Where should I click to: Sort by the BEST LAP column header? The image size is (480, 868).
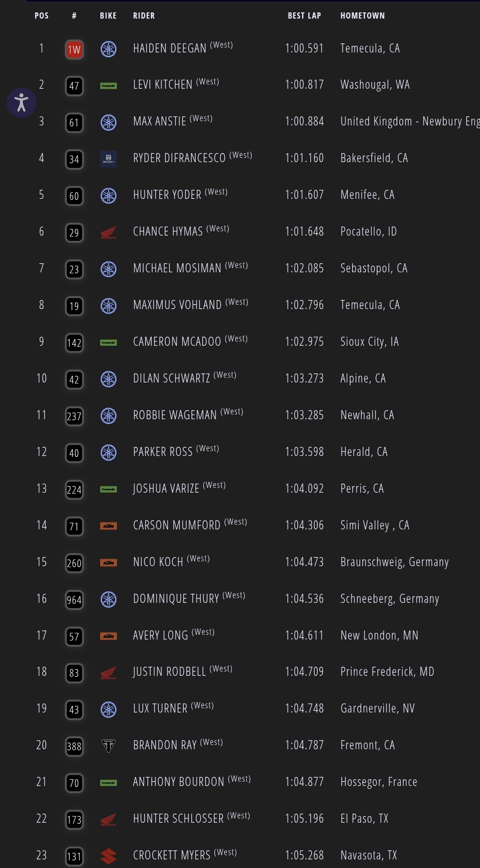point(304,16)
